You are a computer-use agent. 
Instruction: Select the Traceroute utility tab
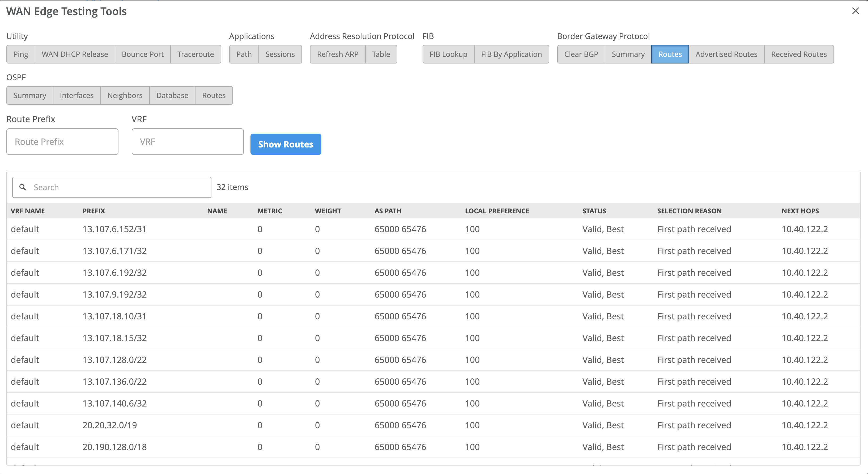[195, 54]
